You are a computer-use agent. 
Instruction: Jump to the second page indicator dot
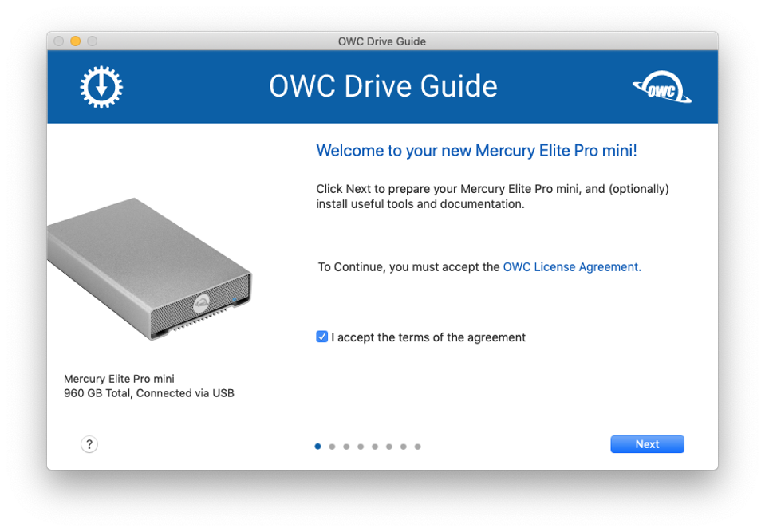(333, 447)
